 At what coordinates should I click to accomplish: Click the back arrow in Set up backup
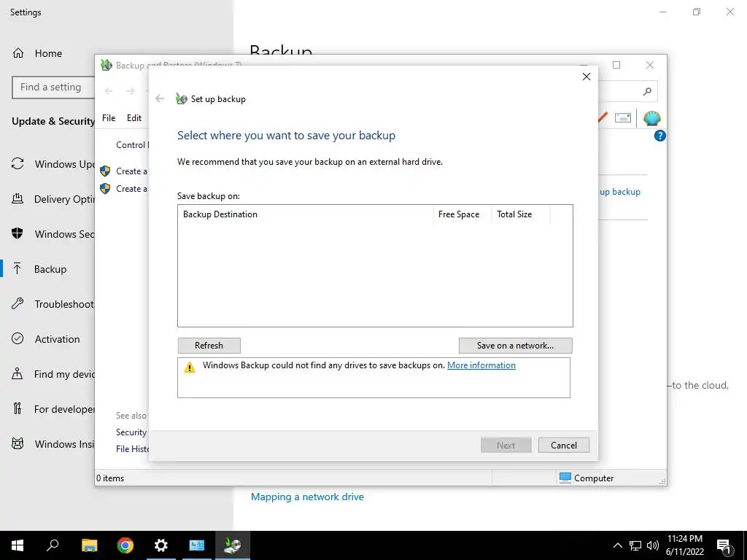pos(160,98)
